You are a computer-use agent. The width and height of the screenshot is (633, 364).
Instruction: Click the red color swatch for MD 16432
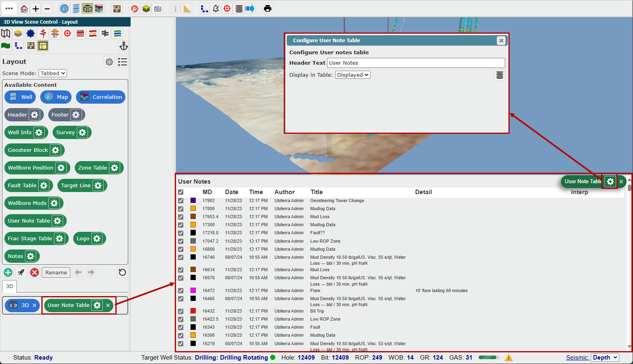193,311
